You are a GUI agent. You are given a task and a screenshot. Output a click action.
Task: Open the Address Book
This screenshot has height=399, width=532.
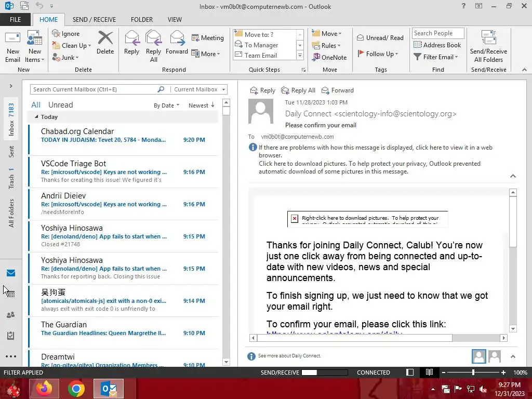(437, 45)
